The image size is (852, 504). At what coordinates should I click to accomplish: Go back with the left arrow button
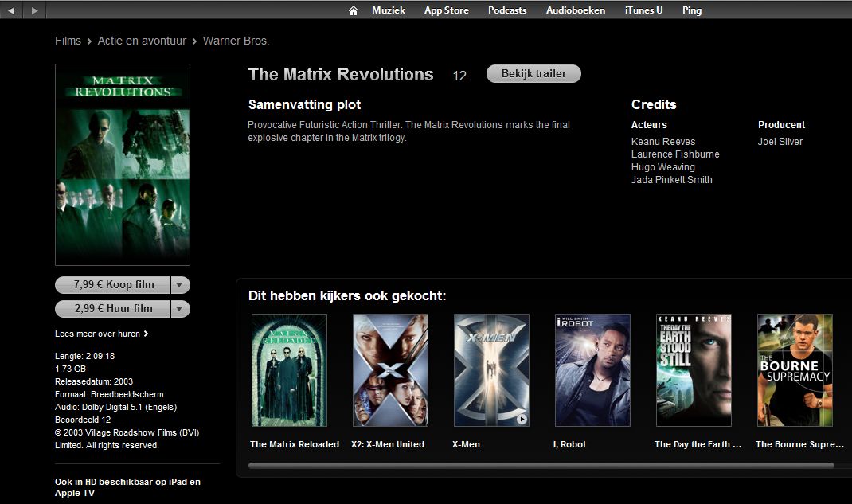point(11,10)
